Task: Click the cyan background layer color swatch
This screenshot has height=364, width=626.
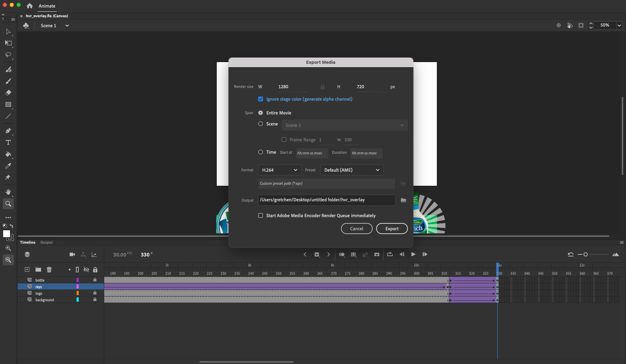Action: [x=78, y=300]
